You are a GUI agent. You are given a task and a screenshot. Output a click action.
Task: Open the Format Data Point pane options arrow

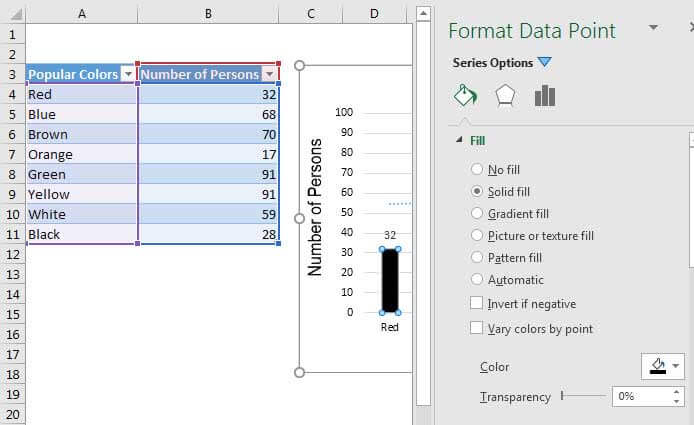[653, 28]
